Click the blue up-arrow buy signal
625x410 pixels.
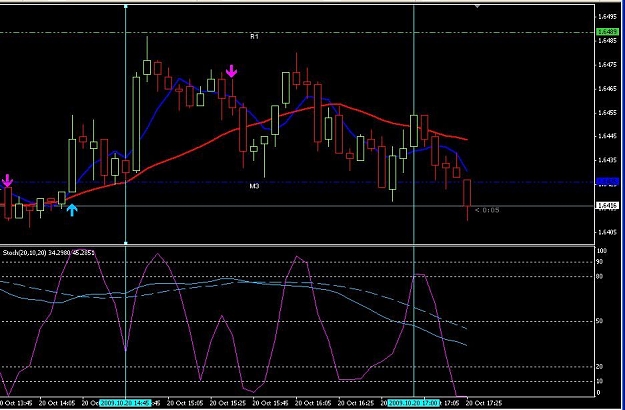click(72, 210)
